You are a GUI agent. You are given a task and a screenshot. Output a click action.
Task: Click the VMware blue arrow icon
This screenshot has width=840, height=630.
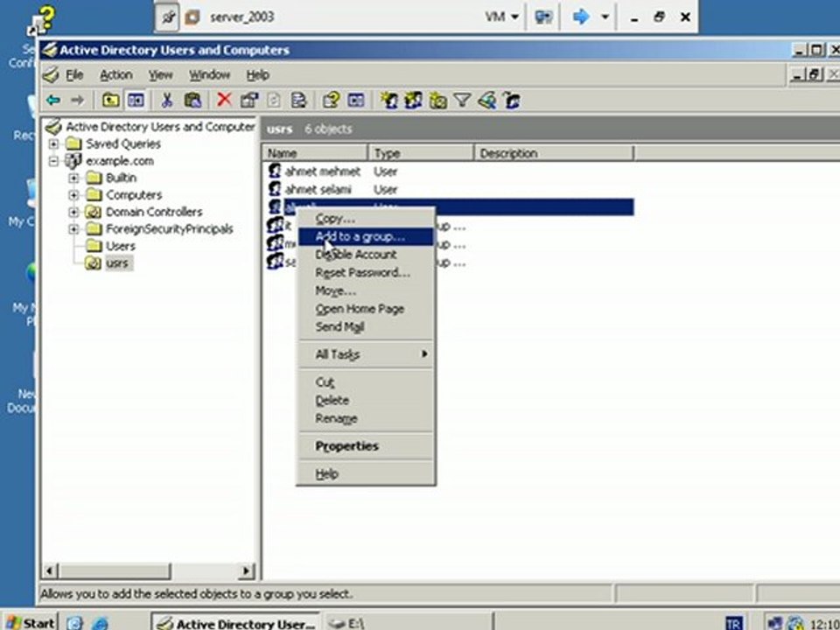click(581, 17)
